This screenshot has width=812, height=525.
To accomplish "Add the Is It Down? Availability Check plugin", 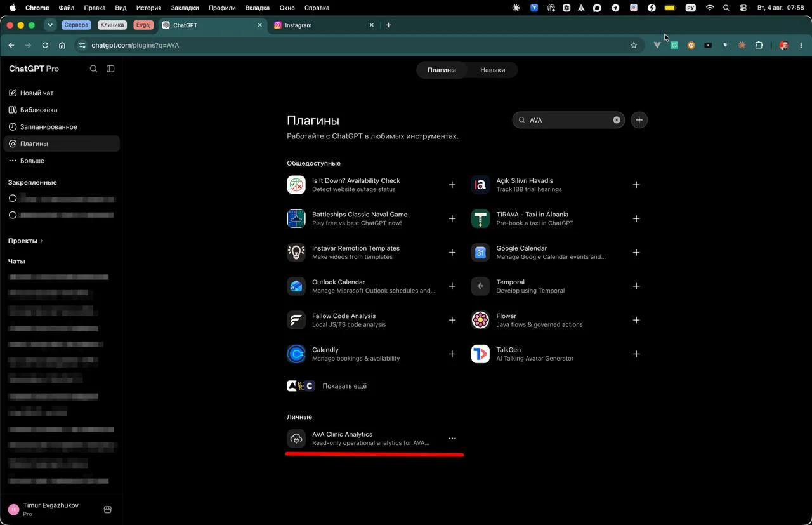I will click(452, 185).
